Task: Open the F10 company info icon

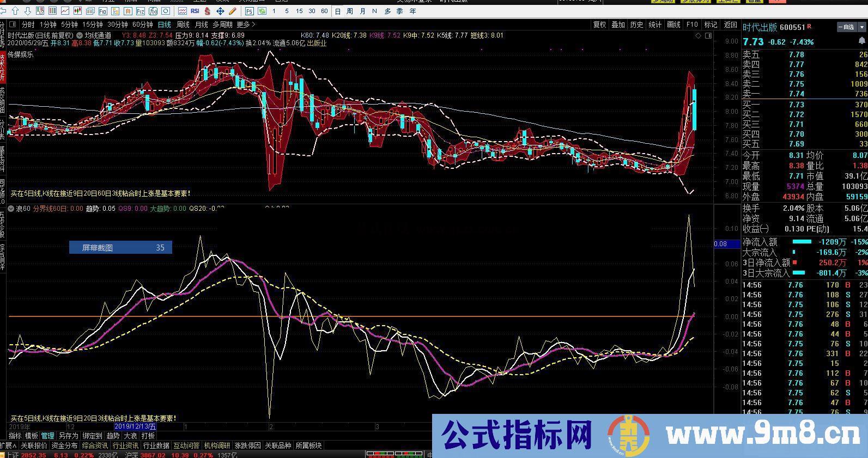Action: pos(102,11)
